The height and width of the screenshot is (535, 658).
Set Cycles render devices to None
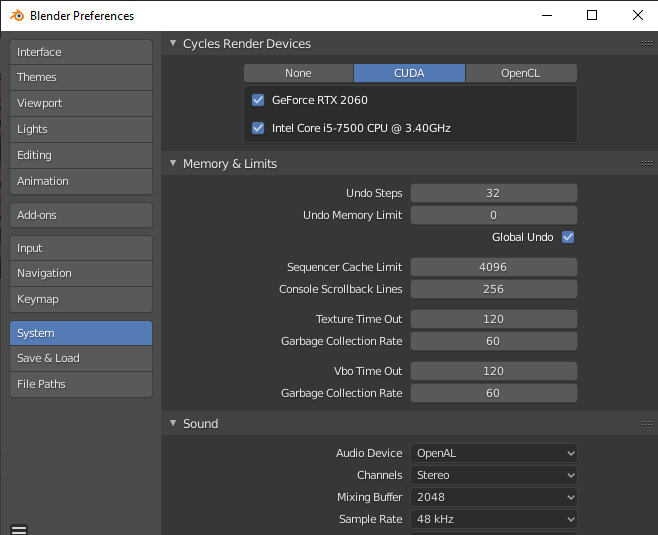(x=298, y=73)
